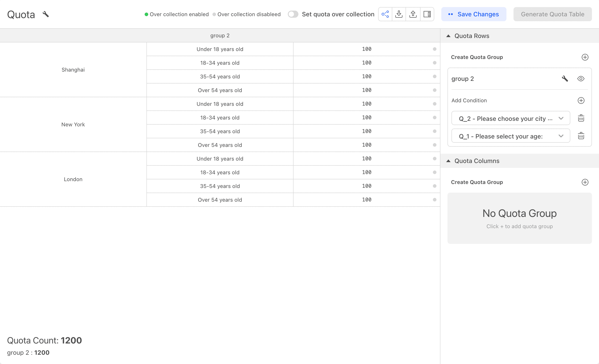
Task: Click the Save Changes button
Action: click(x=474, y=14)
